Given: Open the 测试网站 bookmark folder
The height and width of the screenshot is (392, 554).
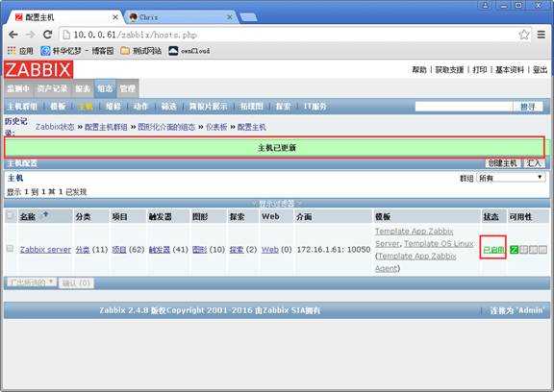Looking at the screenshot, I should pyautogui.click(x=140, y=51).
